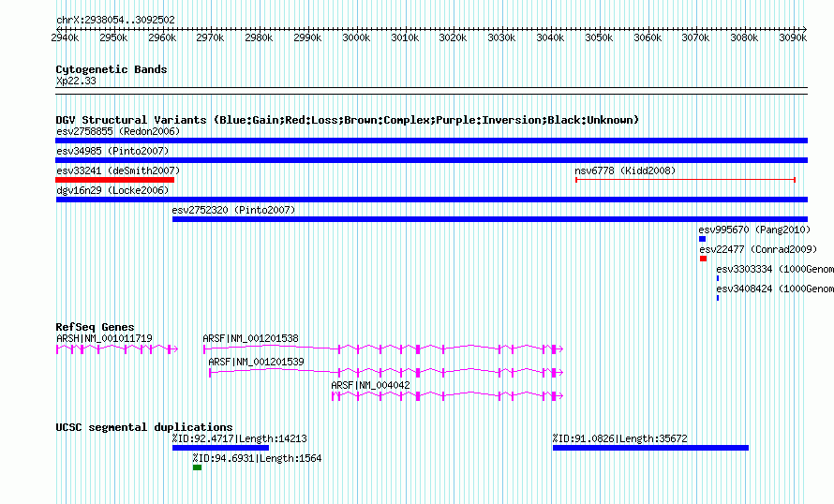Select the esv34985 (Pinto2007) gain bar
The height and width of the screenshot is (504, 834).
click(x=431, y=160)
